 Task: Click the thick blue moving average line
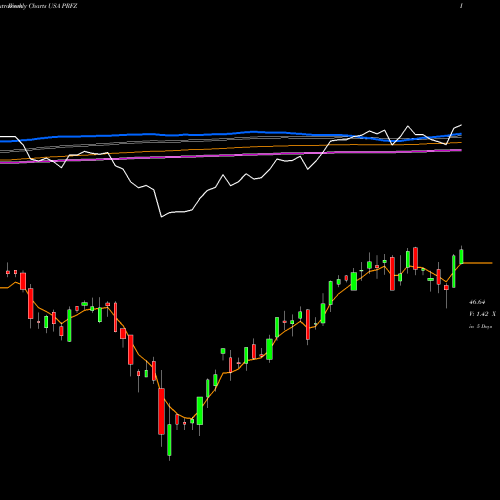click(x=231, y=134)
